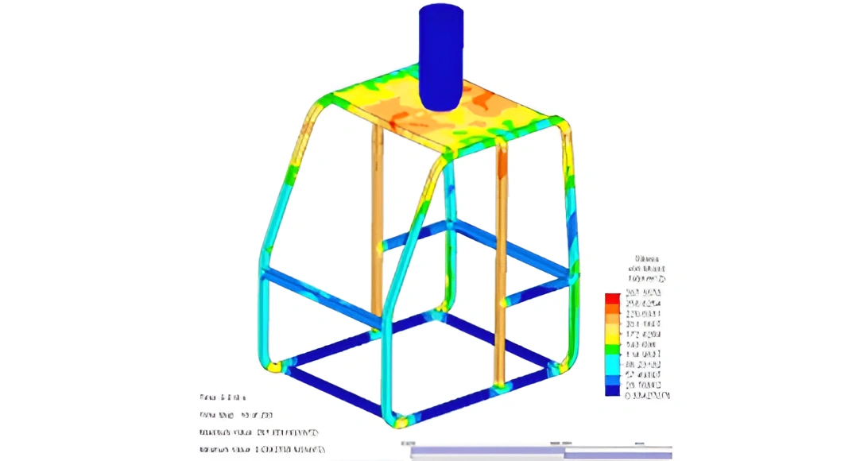
Task: Click the minimum value label beside the dark blue band
Action: 645,394
